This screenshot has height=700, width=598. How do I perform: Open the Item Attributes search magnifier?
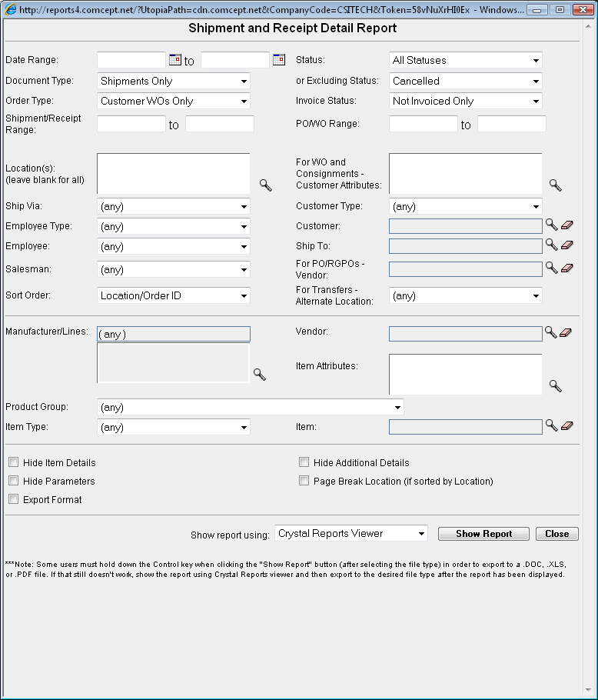pyautogui.click(x=555, y=386)
